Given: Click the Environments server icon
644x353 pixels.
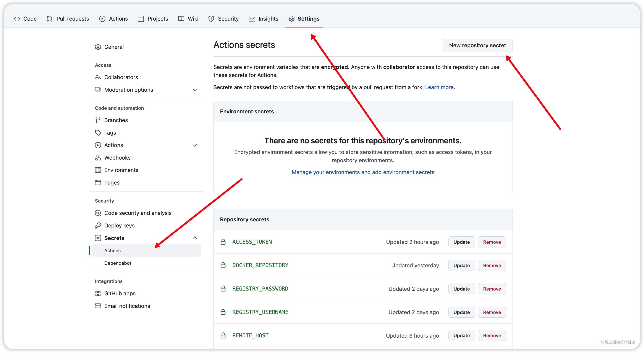Looking at the screenshot, I should tap(98, 170).
